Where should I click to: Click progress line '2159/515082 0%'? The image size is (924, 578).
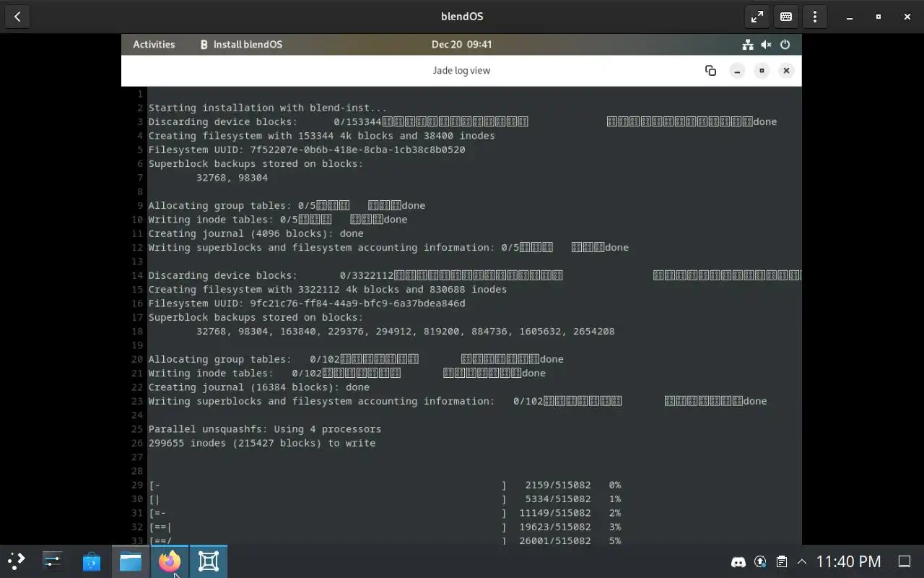[x=385, y=485]
